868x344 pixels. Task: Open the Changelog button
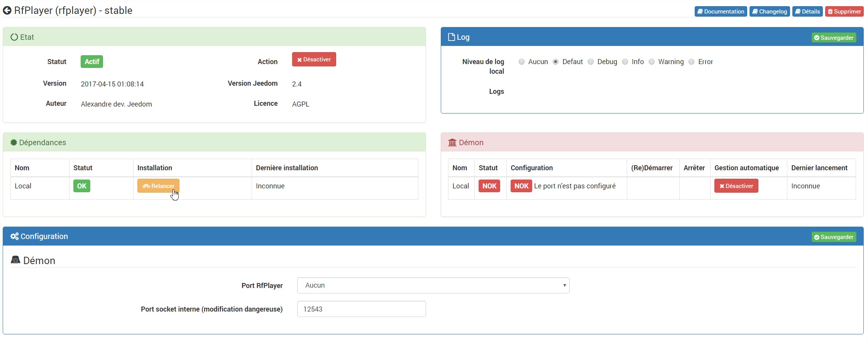(770, 12)
